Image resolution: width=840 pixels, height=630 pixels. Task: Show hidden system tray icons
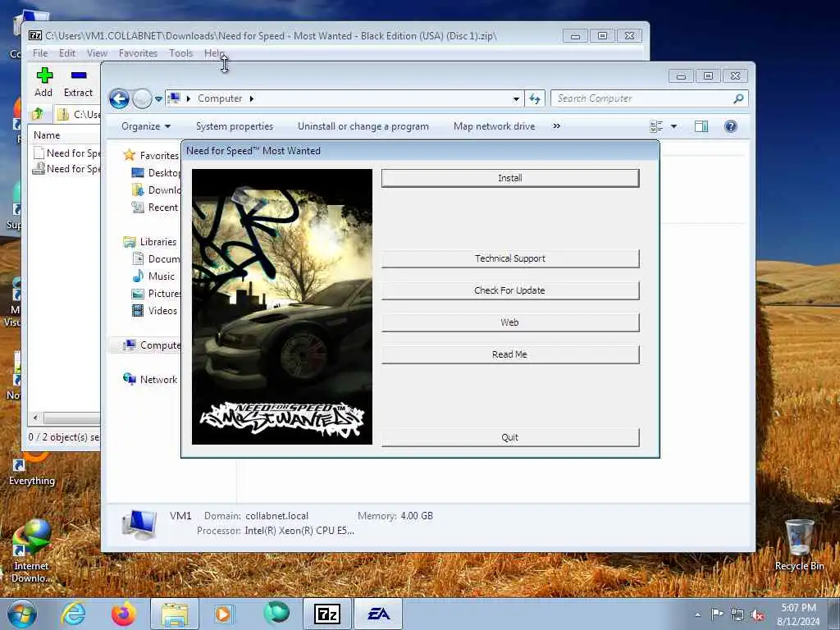pyautogui.click(x=698, y=614)
